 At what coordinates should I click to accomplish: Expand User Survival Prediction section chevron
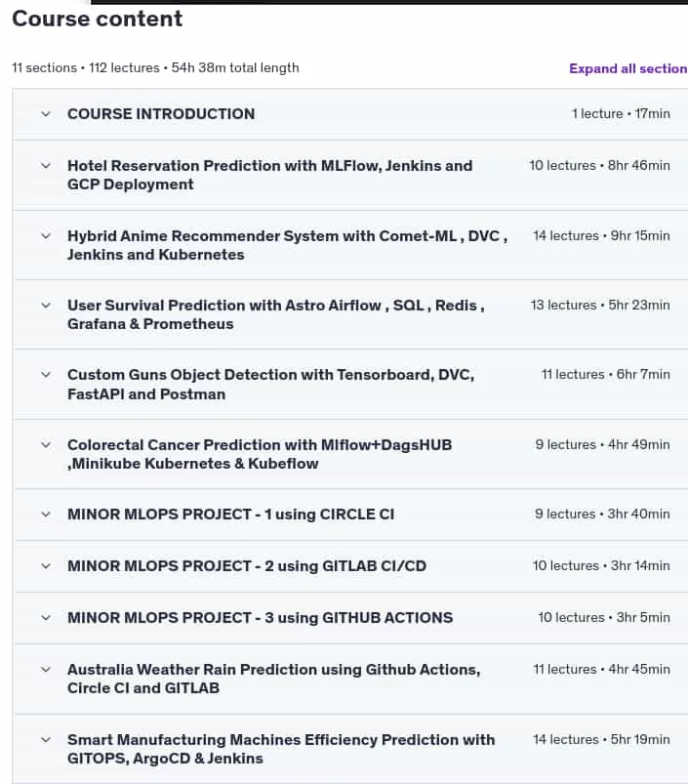pyautogui.click(x=46, y=305)
